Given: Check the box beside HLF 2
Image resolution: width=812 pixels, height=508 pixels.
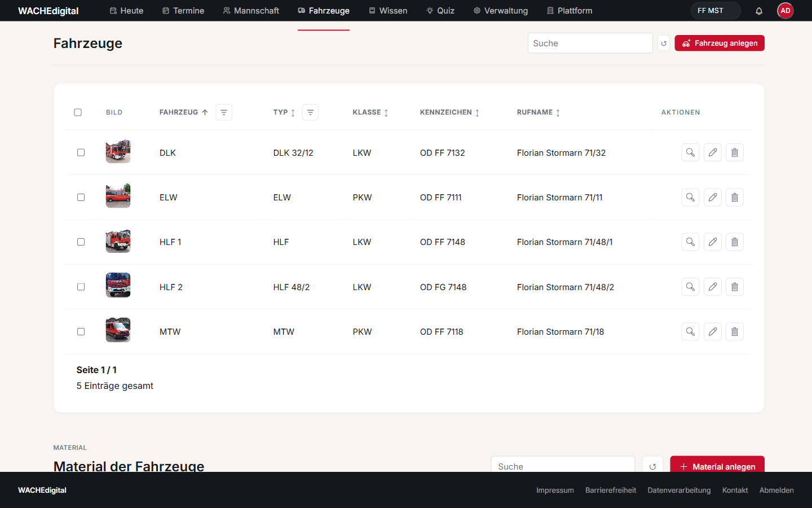Looking at the screenshot, I should (x=81, y=287).
